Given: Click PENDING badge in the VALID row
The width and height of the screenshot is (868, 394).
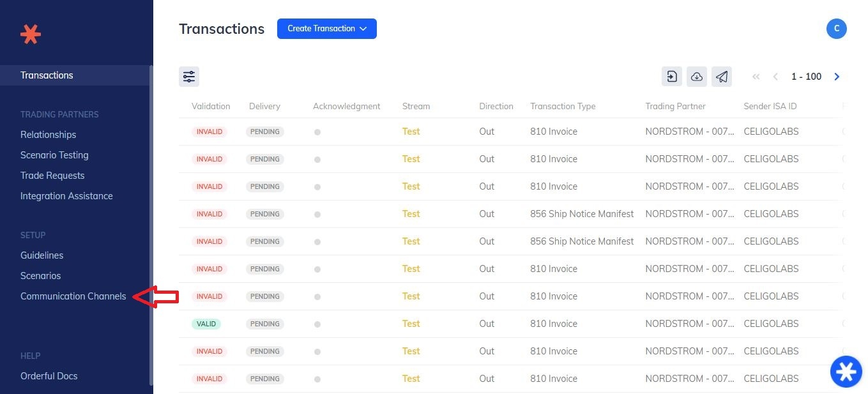Looking at the screenshot, I should (264, 324).
